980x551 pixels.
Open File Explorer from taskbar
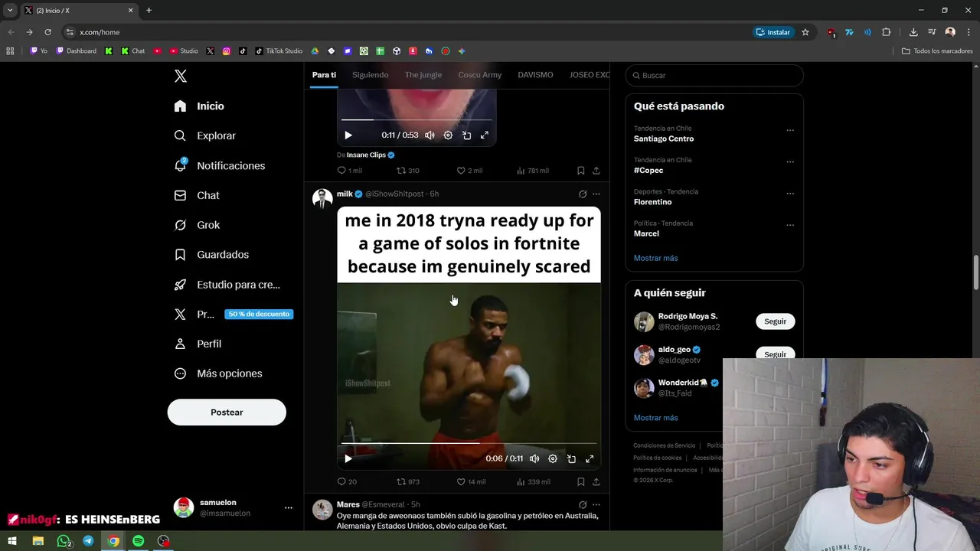[x=38, y=541]
